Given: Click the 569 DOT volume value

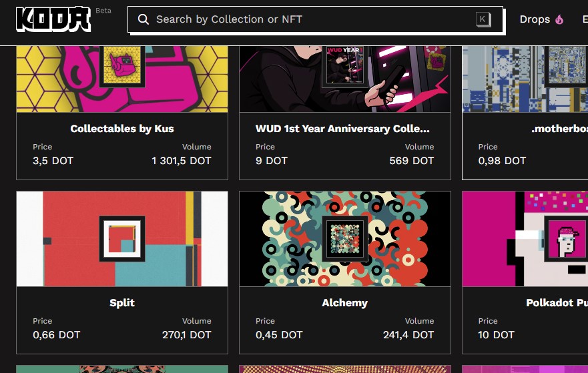Looking at the screenshot, I should tap(412, 161).
